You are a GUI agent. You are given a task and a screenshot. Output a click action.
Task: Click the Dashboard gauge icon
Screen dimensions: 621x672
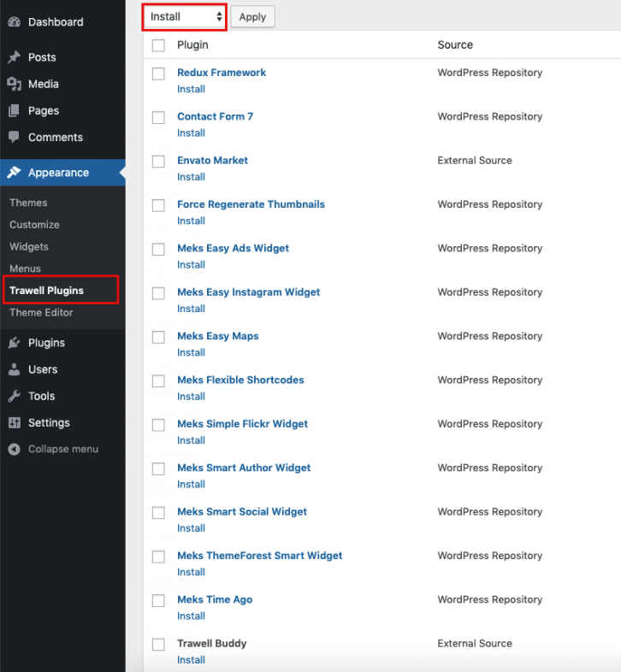tap(14, 22)
